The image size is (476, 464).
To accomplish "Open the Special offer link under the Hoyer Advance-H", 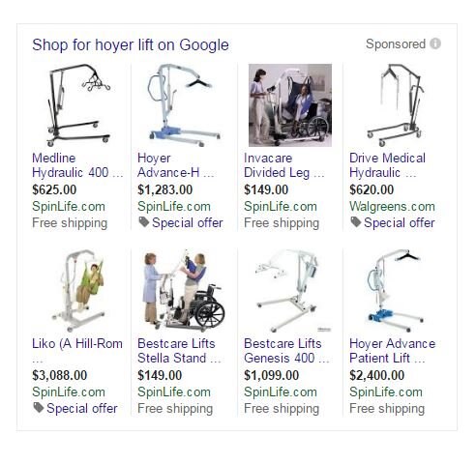I will click(188, 222).
